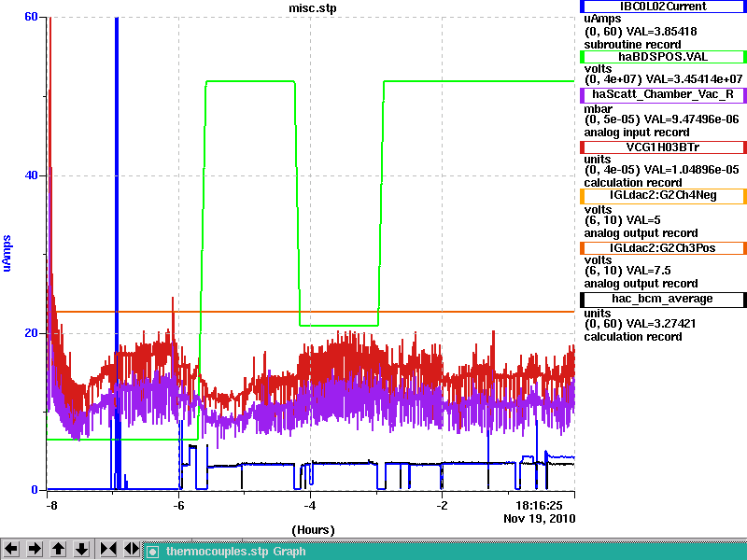Select the haScatt_Chamber_Vac_R legend entry
747x560 pixels.
pos(663,95)
